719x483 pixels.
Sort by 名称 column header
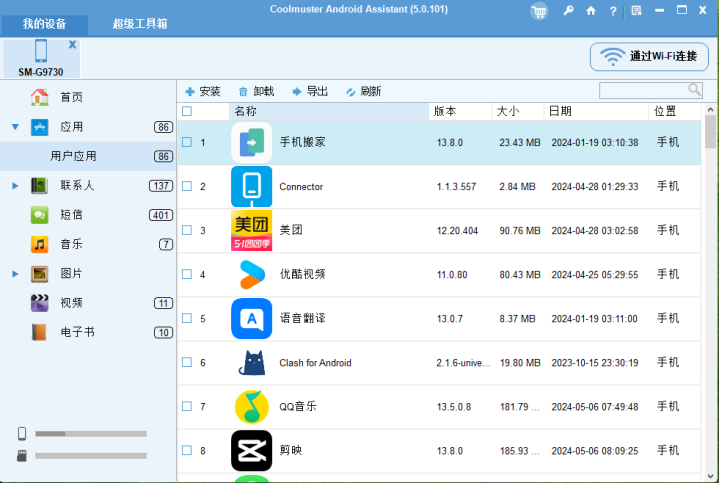(329, 111)
